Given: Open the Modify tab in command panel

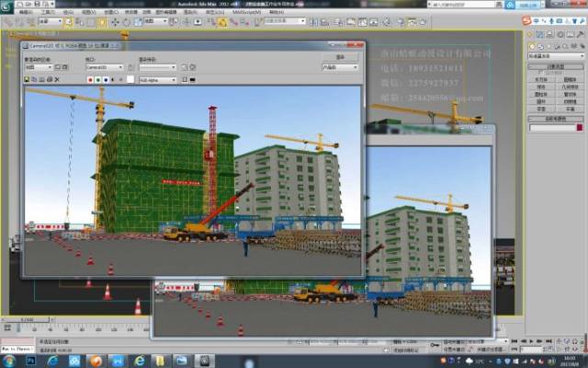Looking at the screenshot, I should [541, 31].
